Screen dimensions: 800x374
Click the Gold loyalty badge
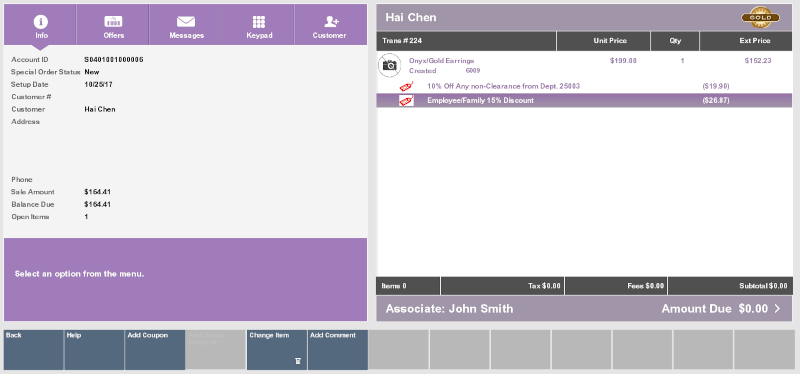(x=760, y=17)
